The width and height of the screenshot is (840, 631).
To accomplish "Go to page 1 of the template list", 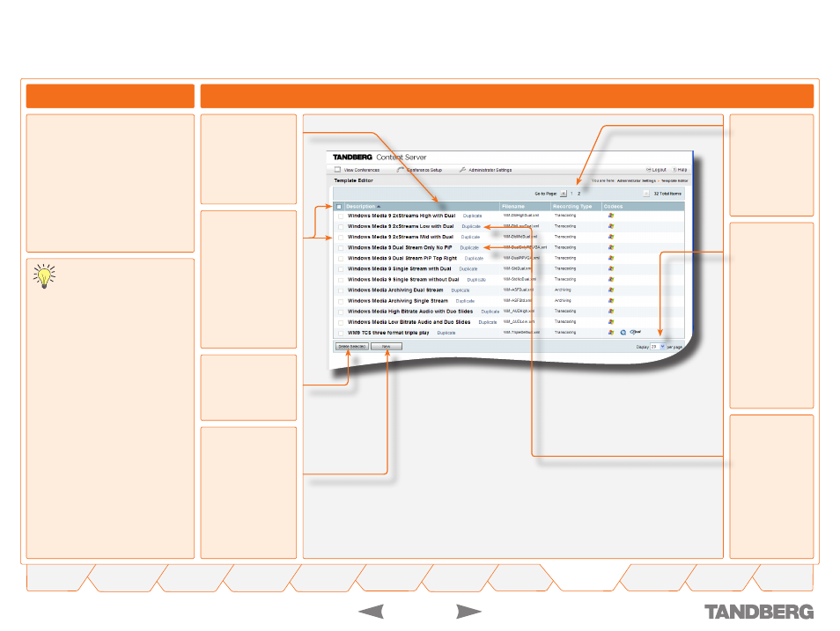I will [x=571, y=194].
